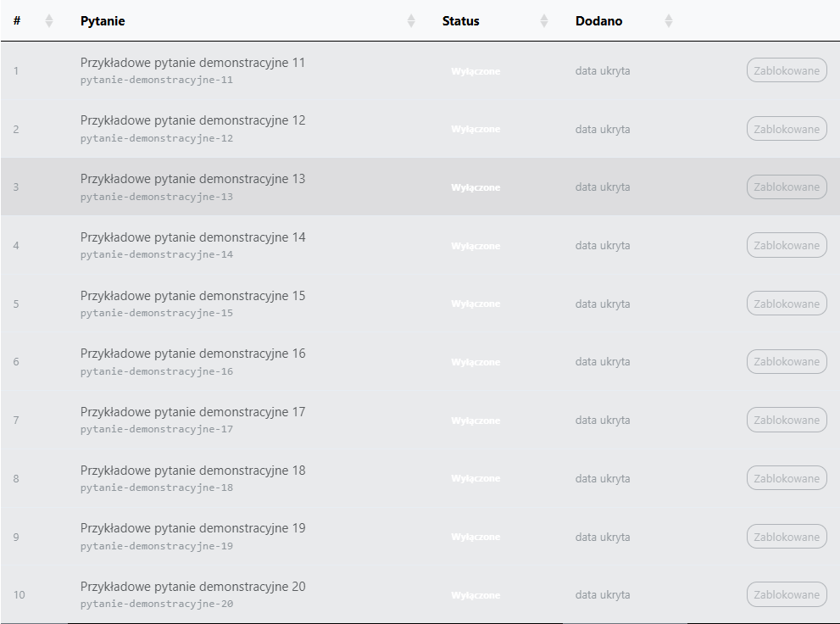Click the slug 'pytanie-demonstracyjne-15'
Screen dimensions: 840x624
coord(157,313)
